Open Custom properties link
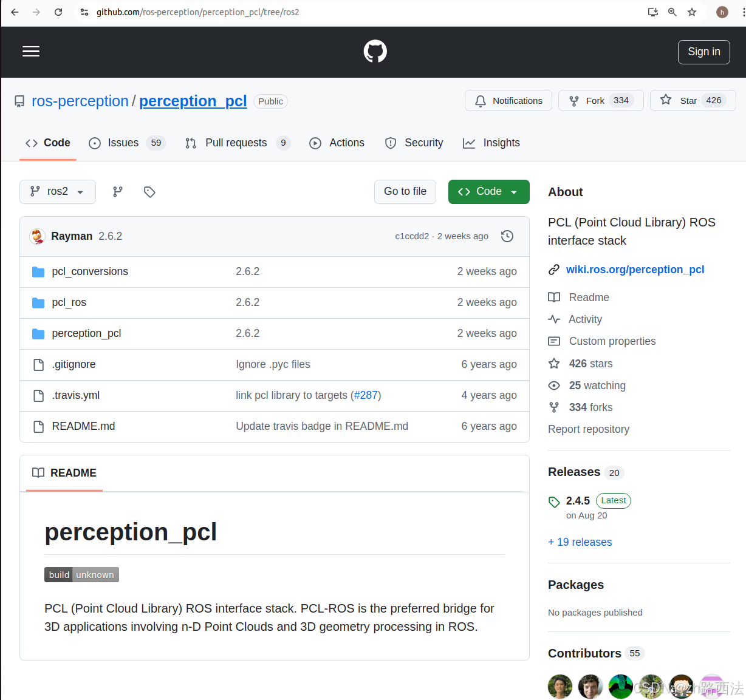The width and height of the screenshot is (746, 700). pos(602,341)
